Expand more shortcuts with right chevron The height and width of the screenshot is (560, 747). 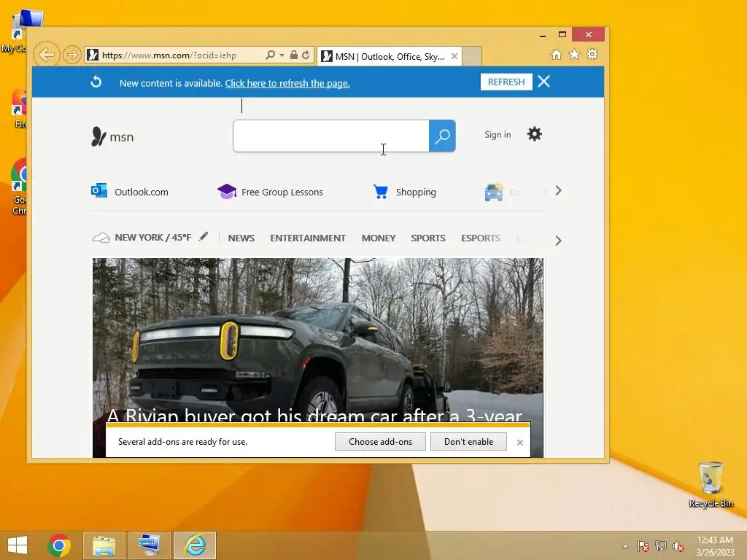coord(558,191)
